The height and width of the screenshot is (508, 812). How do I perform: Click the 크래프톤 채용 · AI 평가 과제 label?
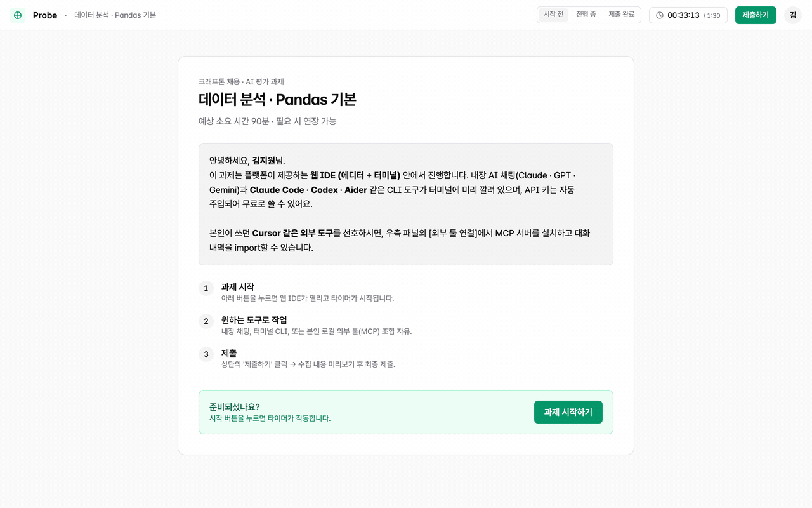point(241,82)
